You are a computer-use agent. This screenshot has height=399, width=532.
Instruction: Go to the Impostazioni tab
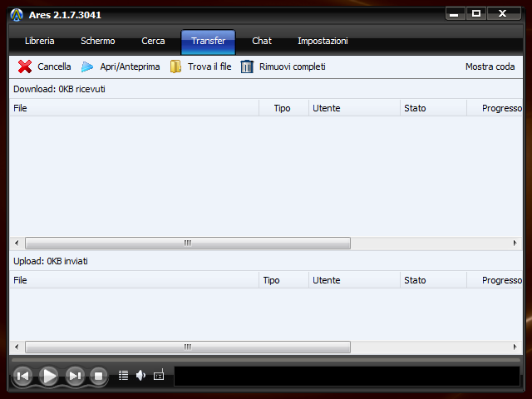tap(323, 42)
